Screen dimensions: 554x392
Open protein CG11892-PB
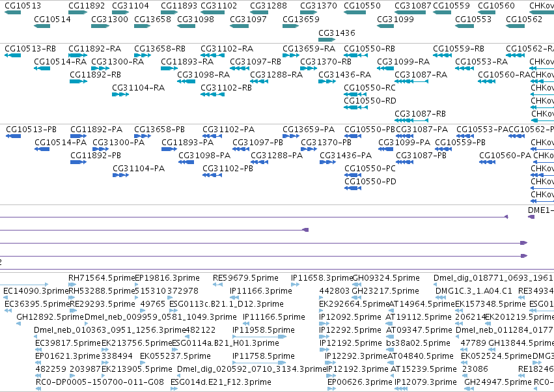point(96,156)
